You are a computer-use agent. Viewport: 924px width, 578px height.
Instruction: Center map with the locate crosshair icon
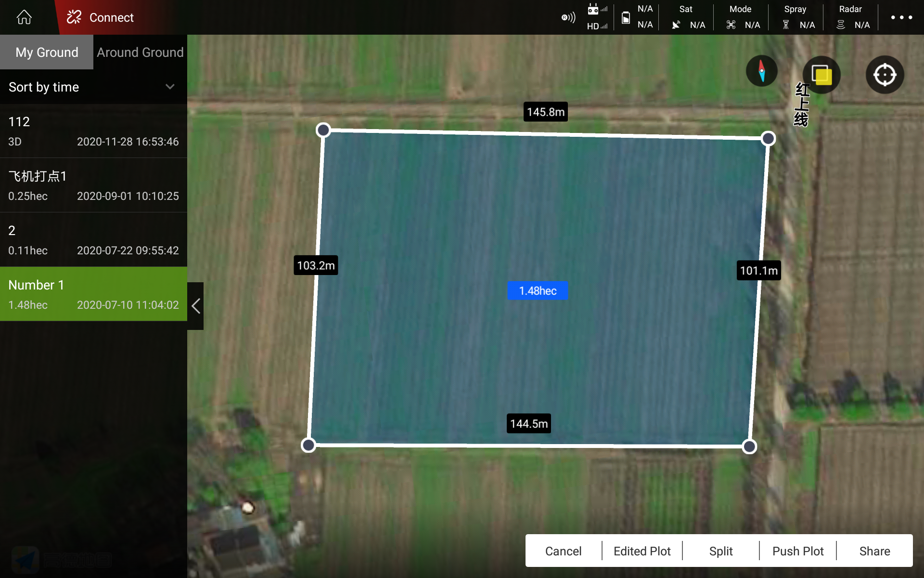[885, 75]
